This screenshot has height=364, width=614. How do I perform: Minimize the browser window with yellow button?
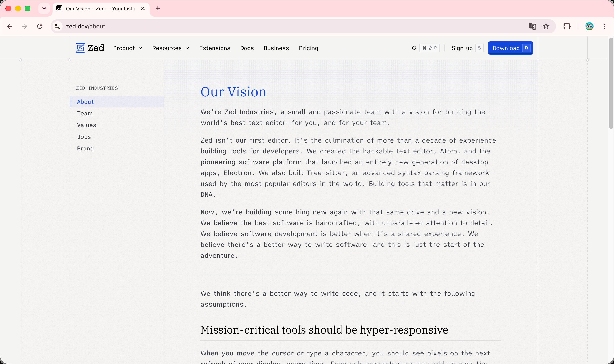tap(18, 9)
